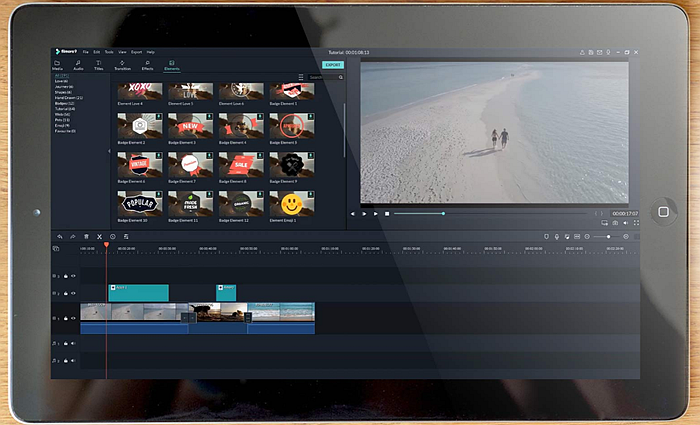
Task: Click the title bar microphone icon
Action: pyautogui.click(x=608, y=52)
